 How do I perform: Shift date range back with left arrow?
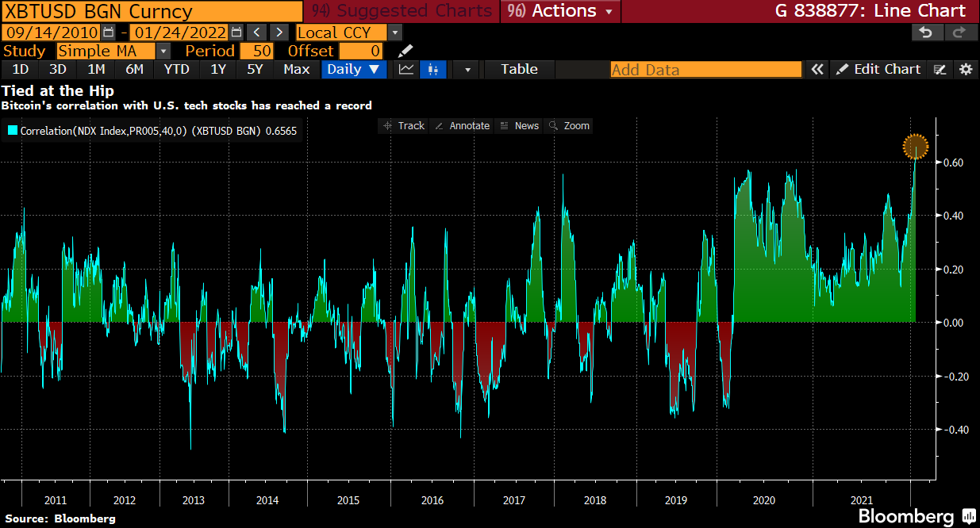(256, 33)
